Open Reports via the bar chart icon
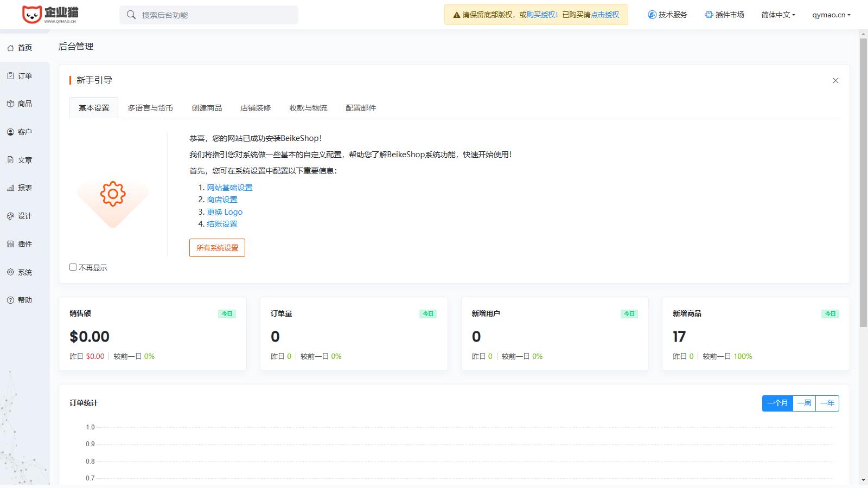This screenshot has height=488, width=868. pos(10,188)
